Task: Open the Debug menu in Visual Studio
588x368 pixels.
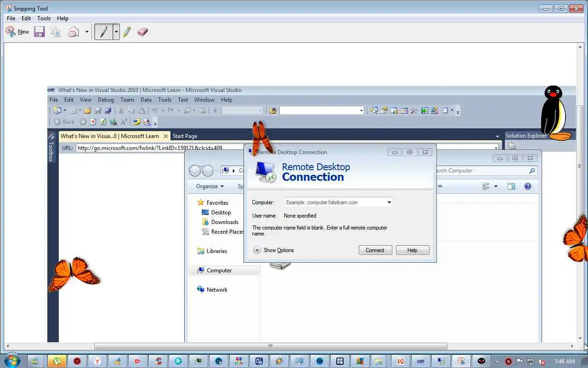Action: [x=106, y=100]
